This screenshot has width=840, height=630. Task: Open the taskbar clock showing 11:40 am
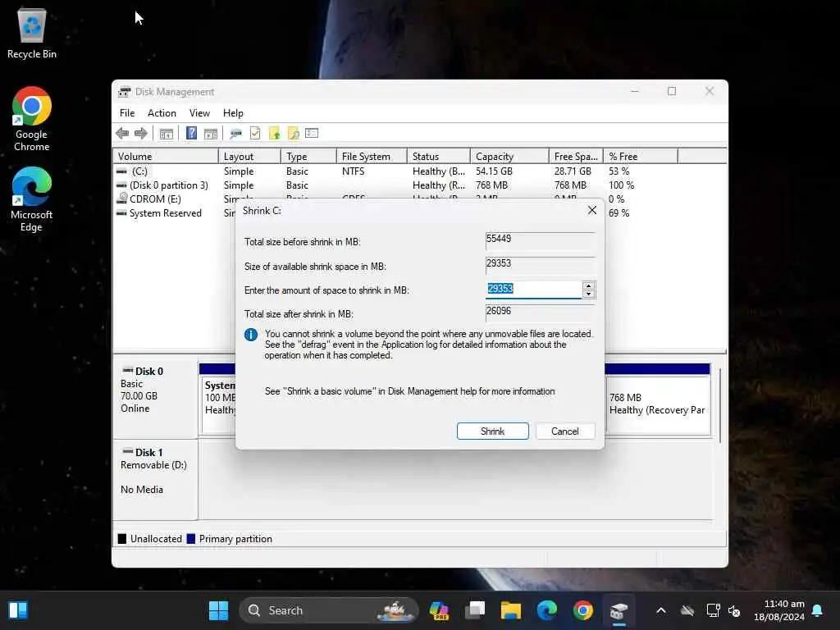coord(779,610)
